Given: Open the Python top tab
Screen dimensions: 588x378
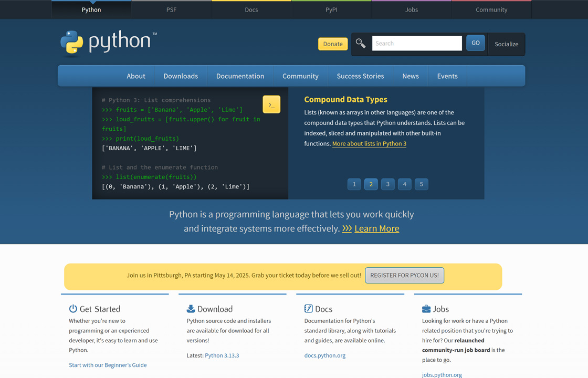Looking at the screenshot, I should coord(91,10).
